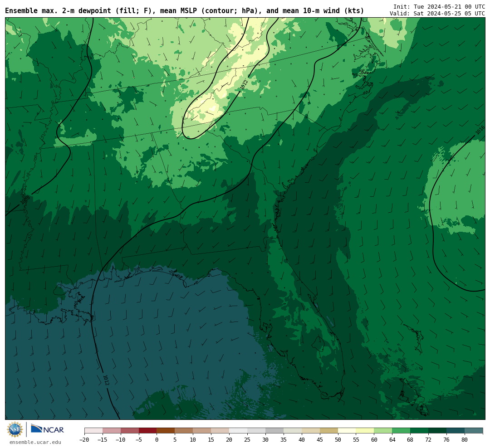Image resolution: width=490 pixels, height=448 pixels.
Task: Click the 1012 contour label near the Appalachians
Action: 244,85
